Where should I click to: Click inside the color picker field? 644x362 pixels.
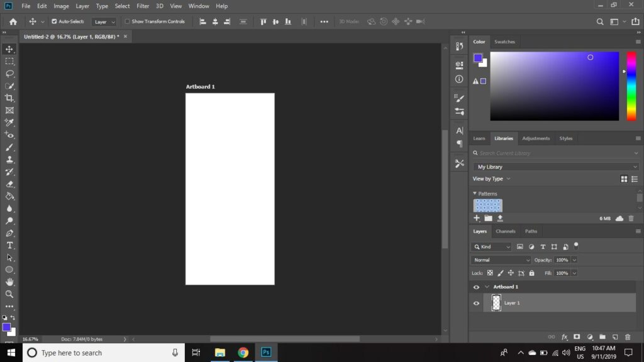(555, 86)
